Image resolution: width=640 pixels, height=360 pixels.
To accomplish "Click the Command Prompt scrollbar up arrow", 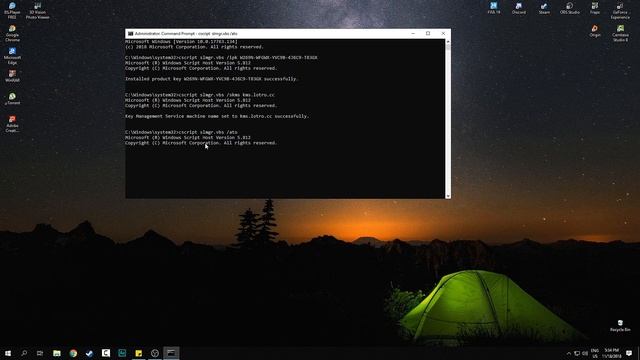I will tap(448, 42).
